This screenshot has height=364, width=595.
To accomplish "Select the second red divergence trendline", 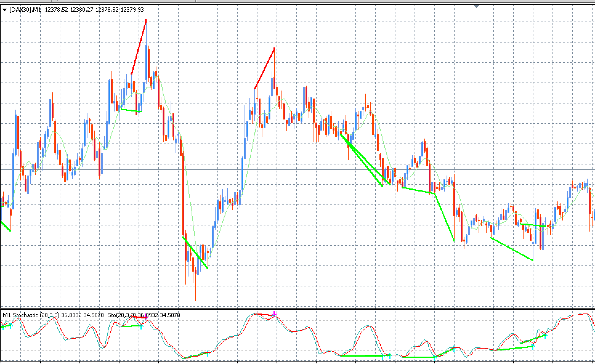I will click(265, 68).
